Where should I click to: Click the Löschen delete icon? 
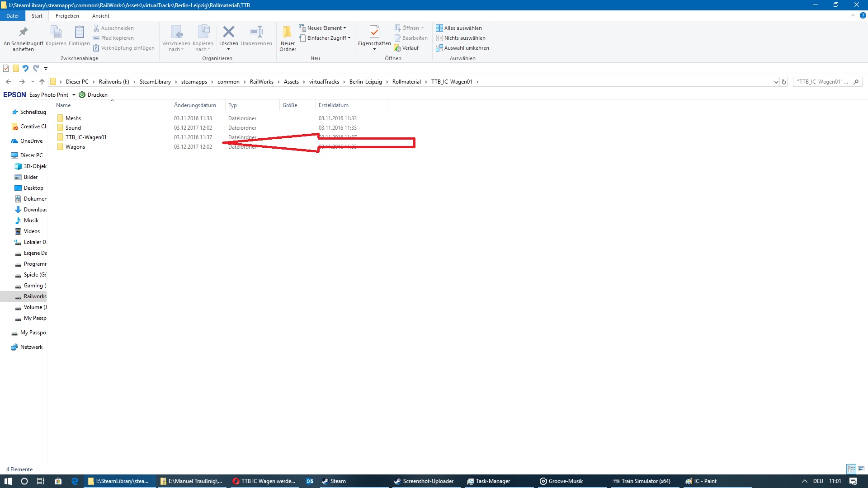pyautogui.click(x=228, y=32)
